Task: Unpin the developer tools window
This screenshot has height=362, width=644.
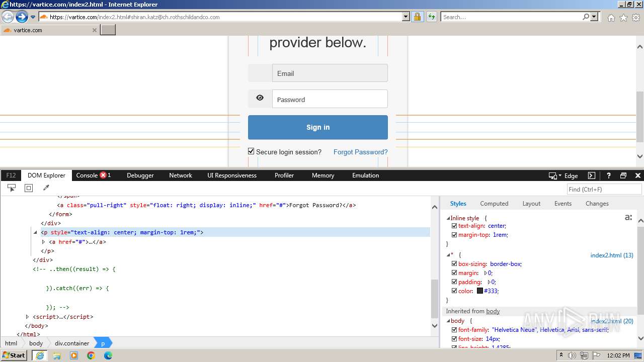Action: [x=623, y=175]
